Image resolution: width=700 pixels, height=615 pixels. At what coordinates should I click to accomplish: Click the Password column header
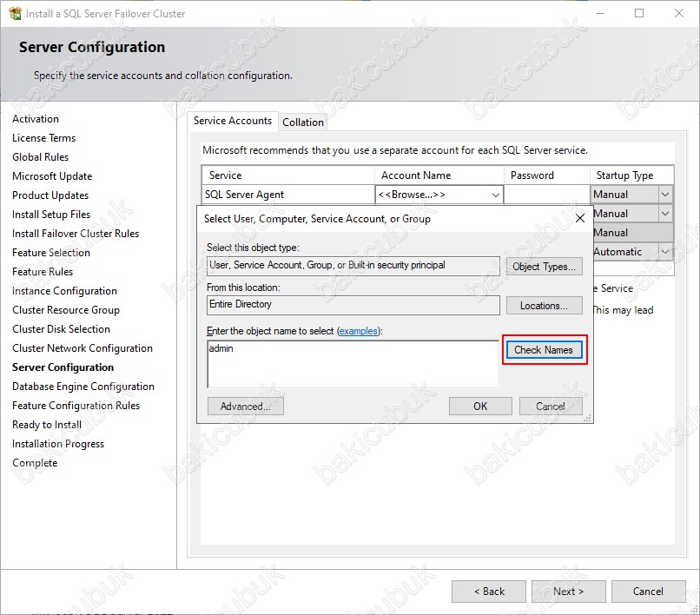click(547, 175)
